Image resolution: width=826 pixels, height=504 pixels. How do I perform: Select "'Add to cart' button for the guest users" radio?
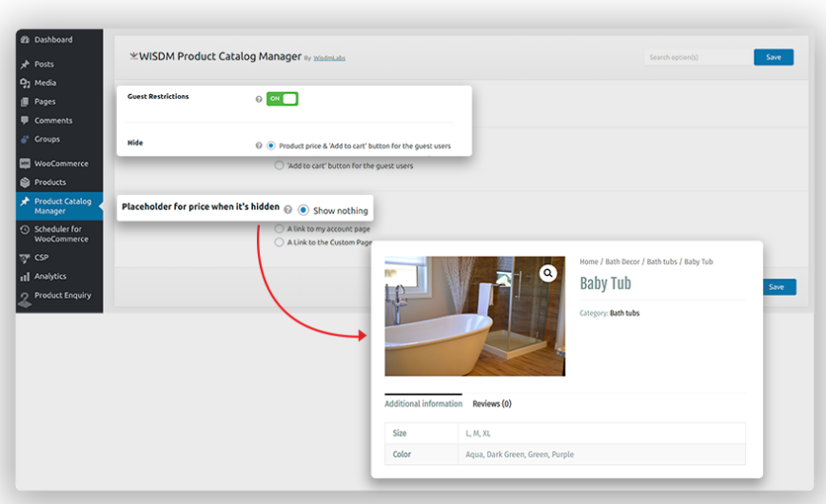click(279, 165)
